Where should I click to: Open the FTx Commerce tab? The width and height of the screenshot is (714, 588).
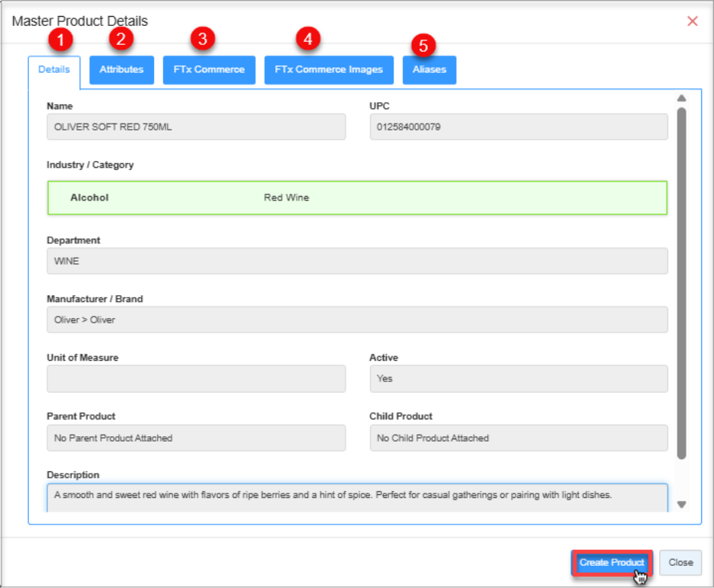pyautogui.click(x=208, y=69)
